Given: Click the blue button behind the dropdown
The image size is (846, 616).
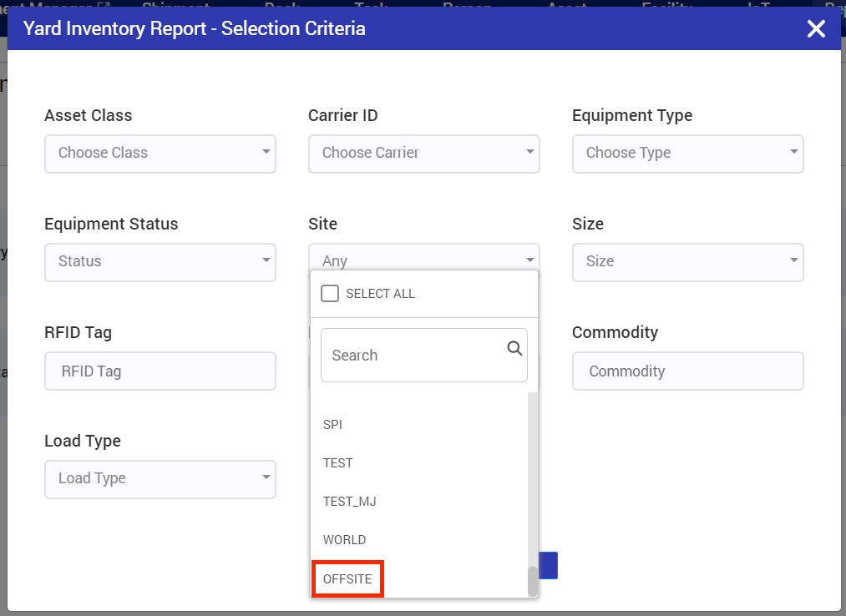Looking at the screenshot, I should tap(548, 565).
